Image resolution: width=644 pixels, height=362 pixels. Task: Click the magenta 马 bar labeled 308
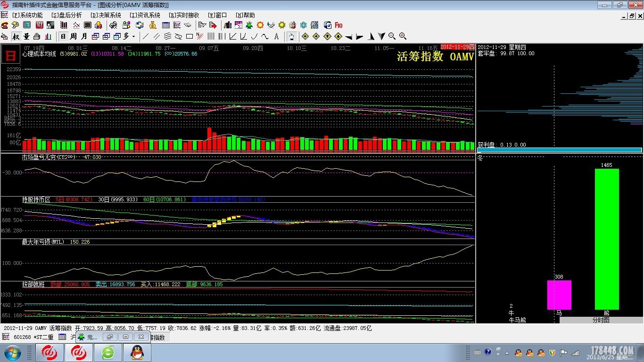point(559,295)
